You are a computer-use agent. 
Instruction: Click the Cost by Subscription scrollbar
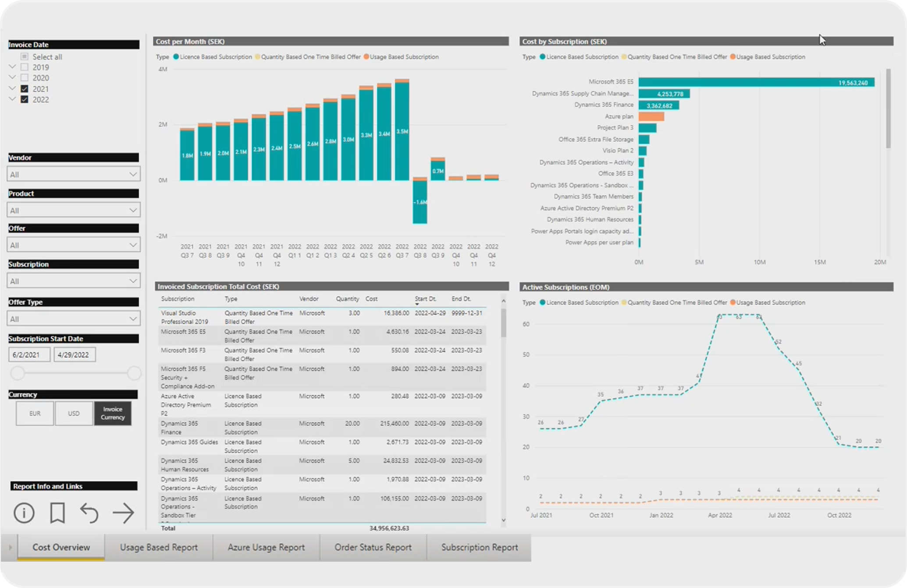coord(888,108)
